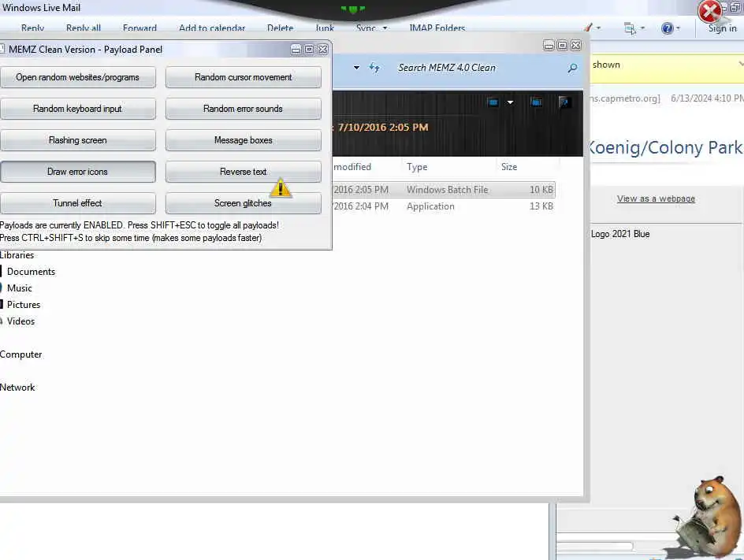Image resolution: width=744 pixels, height=560 pixels.
Task: Click the Logo 2021 Blue image placeholder
Action: tap(620, 234)
